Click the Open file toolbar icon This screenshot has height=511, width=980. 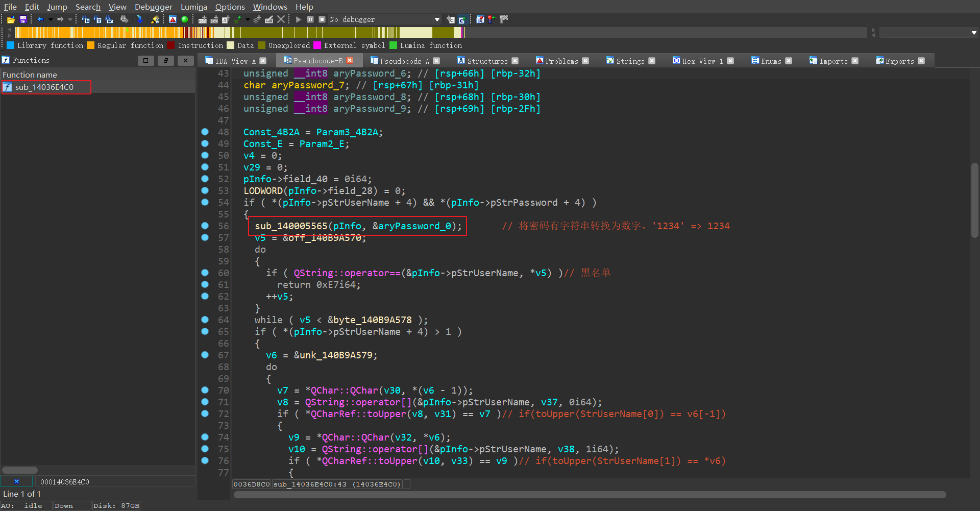[11, 19]
